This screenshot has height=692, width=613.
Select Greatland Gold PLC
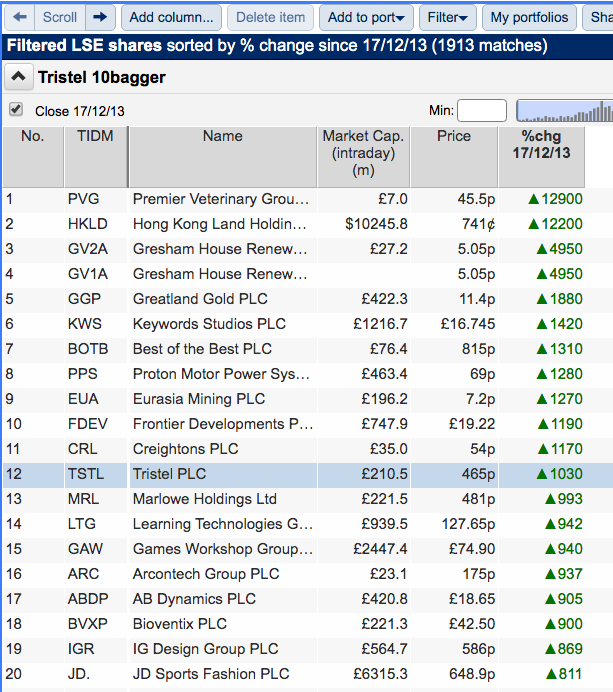[200, 299]
